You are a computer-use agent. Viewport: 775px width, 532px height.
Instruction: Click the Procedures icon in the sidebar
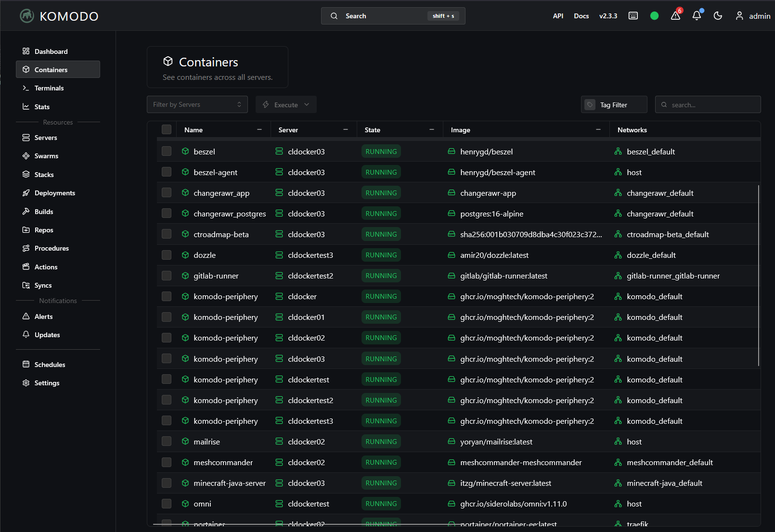(x=26, y=248)
